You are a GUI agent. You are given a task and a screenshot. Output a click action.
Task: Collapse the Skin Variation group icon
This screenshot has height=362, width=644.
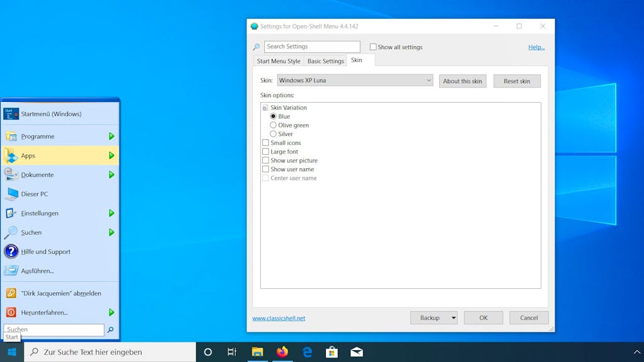(x=265, y=108)
